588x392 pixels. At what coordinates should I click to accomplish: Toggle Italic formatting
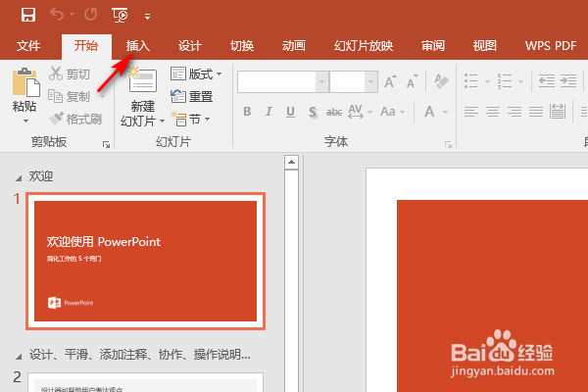[x=269, y=112]
